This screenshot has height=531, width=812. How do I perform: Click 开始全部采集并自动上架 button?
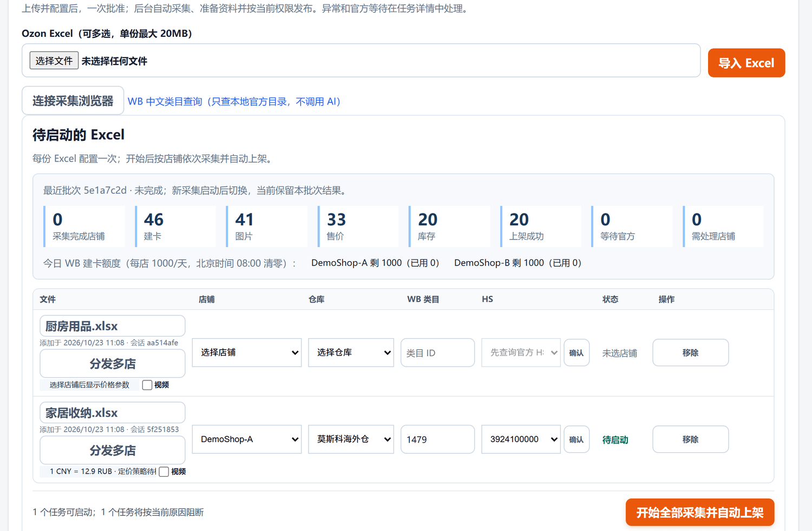[x=700, y=513]
